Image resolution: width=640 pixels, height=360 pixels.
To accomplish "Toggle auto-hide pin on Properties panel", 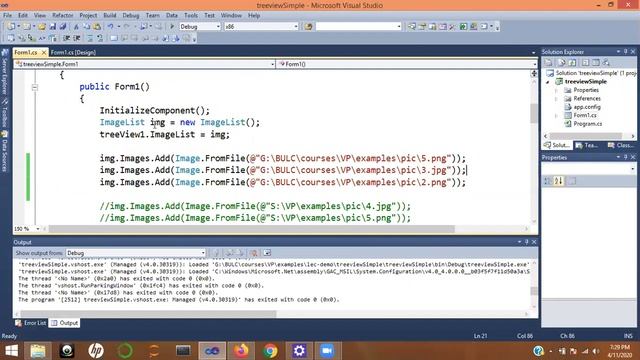I will click(625, 157).
